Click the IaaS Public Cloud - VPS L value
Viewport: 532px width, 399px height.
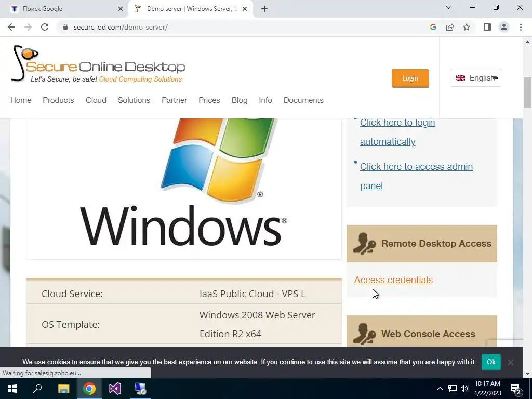click(252, 294)
